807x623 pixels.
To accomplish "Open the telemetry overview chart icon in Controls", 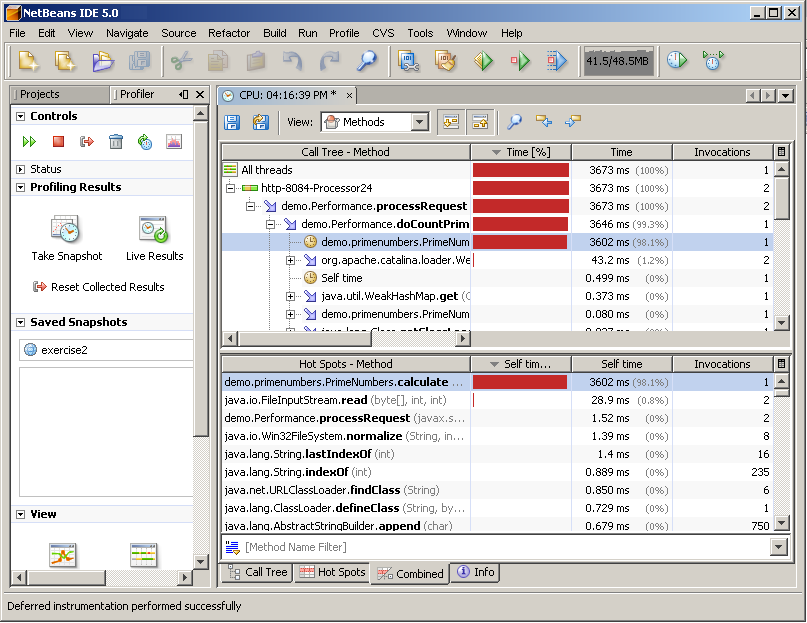I will click(x=174, y=142).
